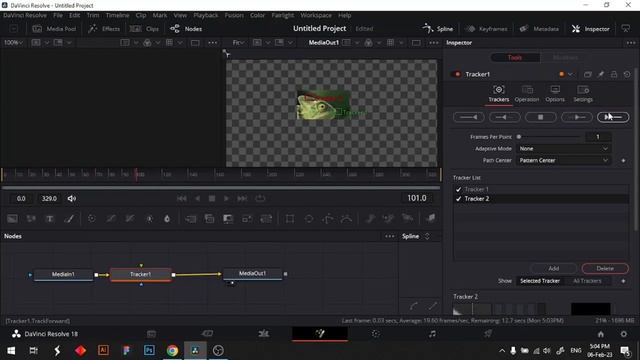Screen dimensions: 640x360
Task: Switch to the Color page
Action: pos(376,333)
